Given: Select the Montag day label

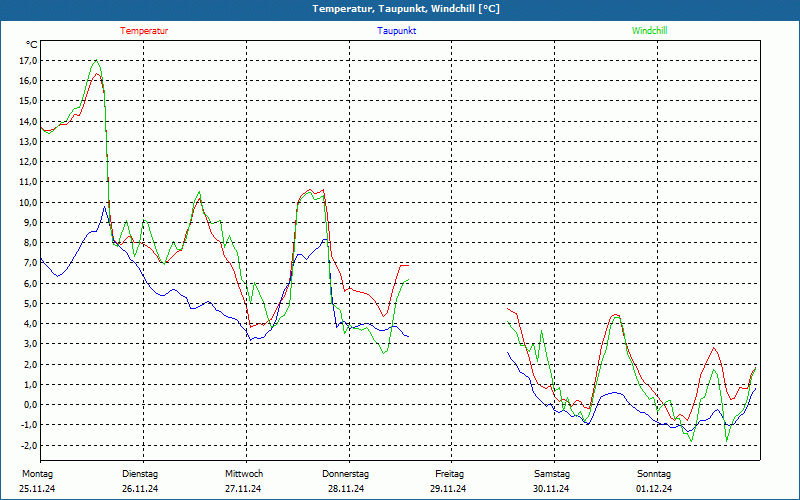Looking at the screenshot, I should click(x=37, y=473).
